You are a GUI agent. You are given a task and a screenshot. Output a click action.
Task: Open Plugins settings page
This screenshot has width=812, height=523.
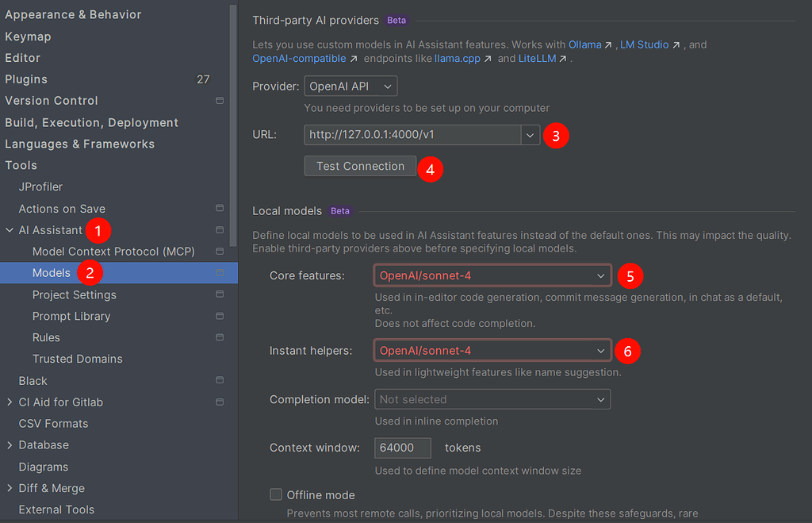[x=26, y=79]
